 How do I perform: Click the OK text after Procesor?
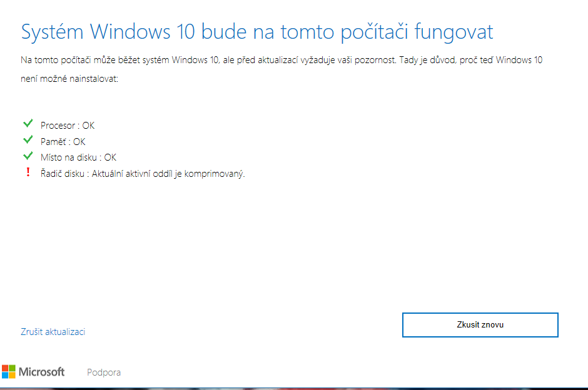click(x=88, y=126)
